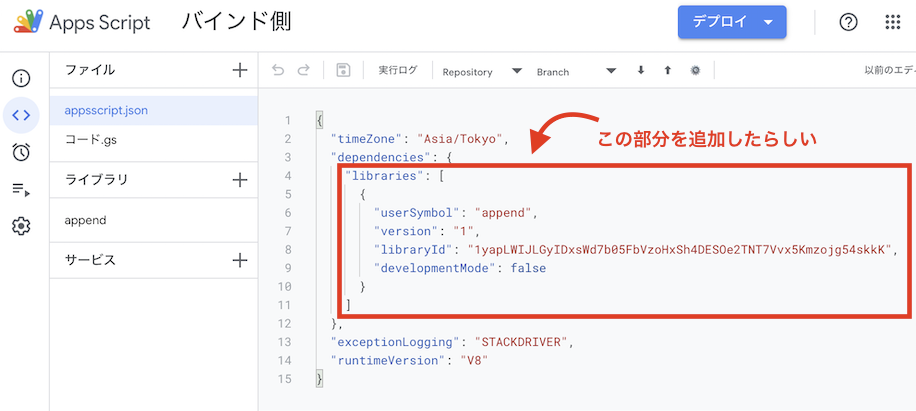Click the "timeZone" key on line 2
The width and height of the screenshot is (916, 411).
click(368, 139)
